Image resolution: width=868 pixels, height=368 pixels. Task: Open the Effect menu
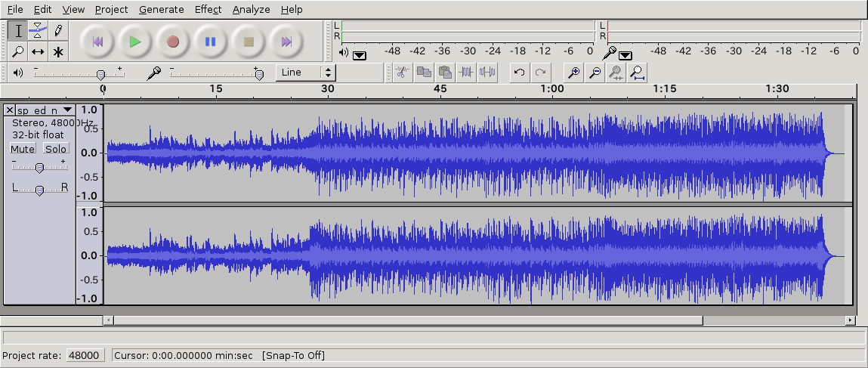(x=208, y=9)
